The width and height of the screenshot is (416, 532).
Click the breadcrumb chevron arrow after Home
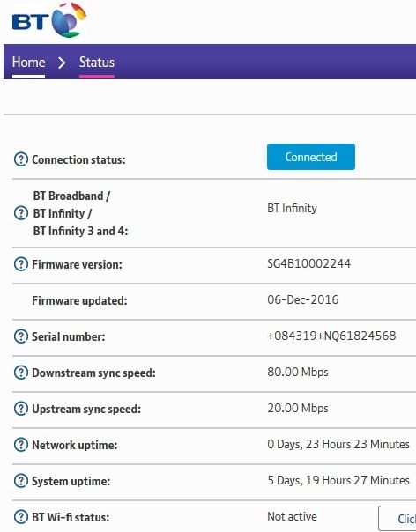click(62, 63)
